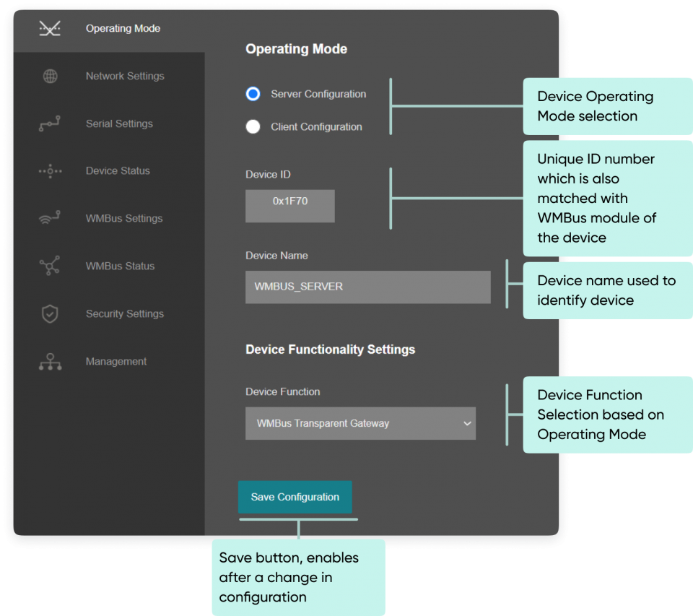Select the Client Configuration radio button
The image size is (693, 616).
[x=253, y=126]
